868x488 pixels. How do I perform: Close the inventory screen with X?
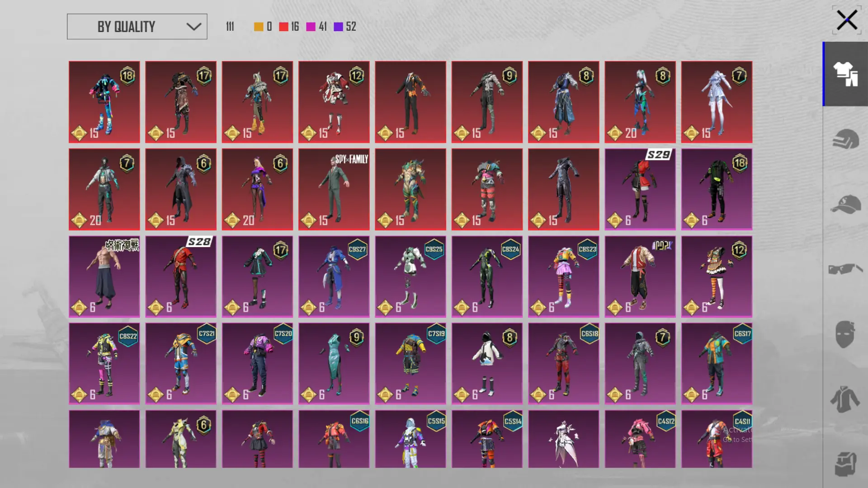[x=846, y=20]
